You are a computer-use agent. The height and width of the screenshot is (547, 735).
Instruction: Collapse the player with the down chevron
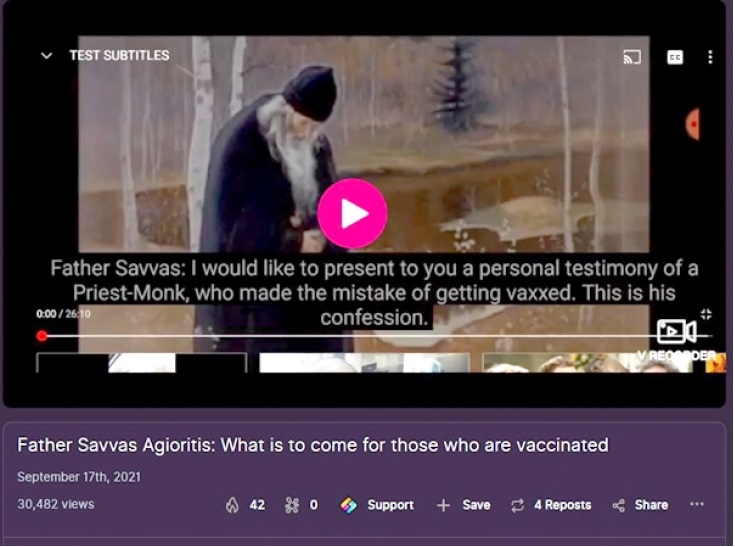click(x=46, y=56)
